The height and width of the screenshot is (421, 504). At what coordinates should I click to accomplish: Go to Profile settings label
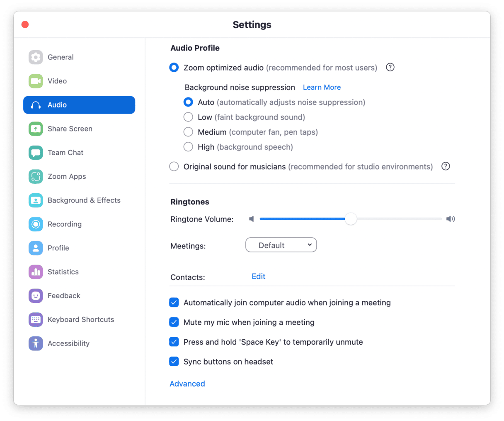point(58,248)
